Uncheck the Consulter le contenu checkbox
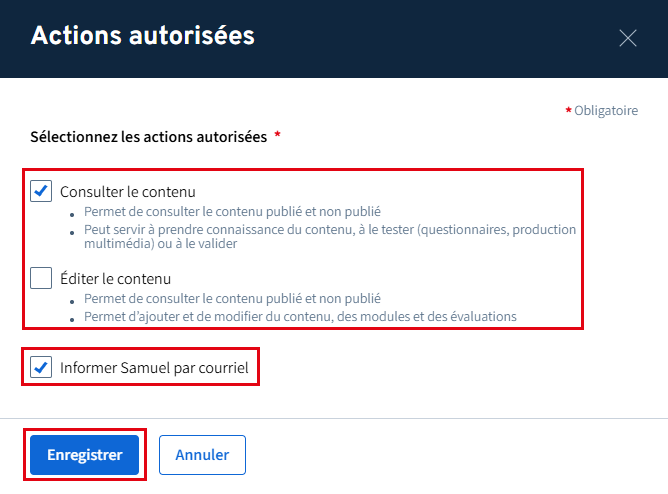The width and height of the screenshot is (668, 494). [x=41, y=191]
